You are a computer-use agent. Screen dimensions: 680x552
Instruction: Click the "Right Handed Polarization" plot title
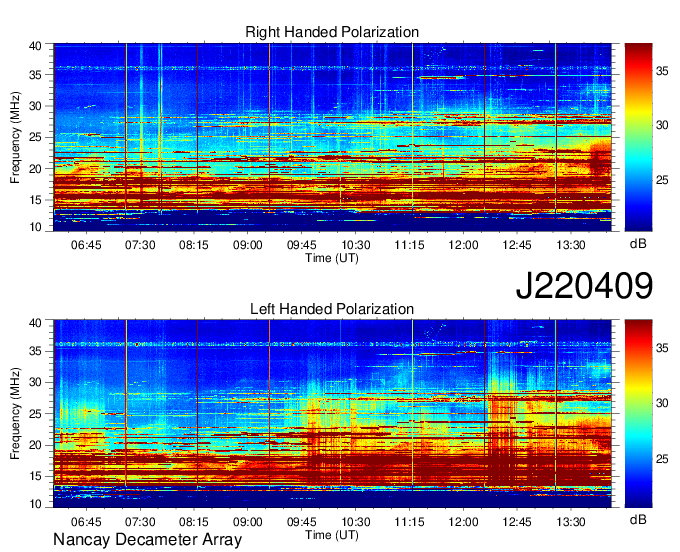[x=332, y=32]
